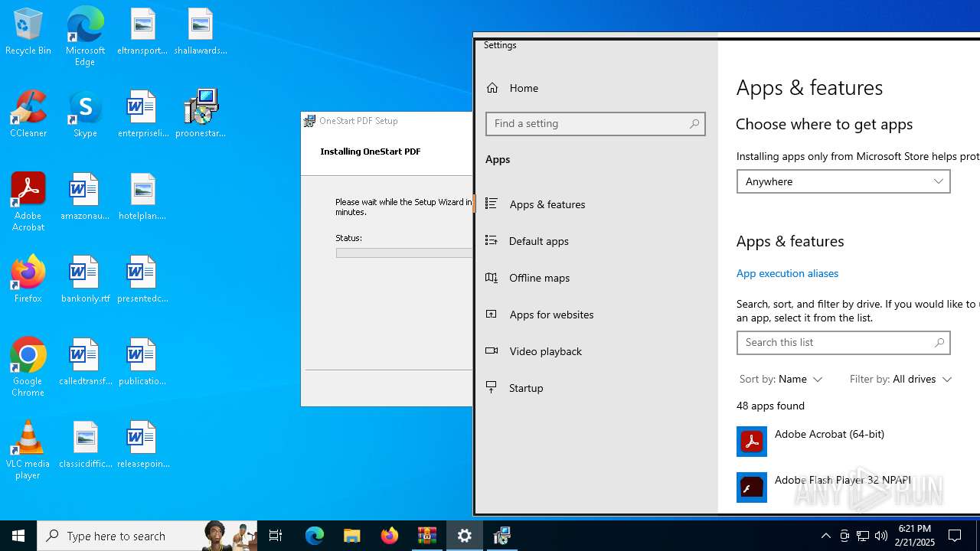Viewport: 980px width, 551px height.
Task: Select the eltransport image file
Action: click(x=142, y=31)
